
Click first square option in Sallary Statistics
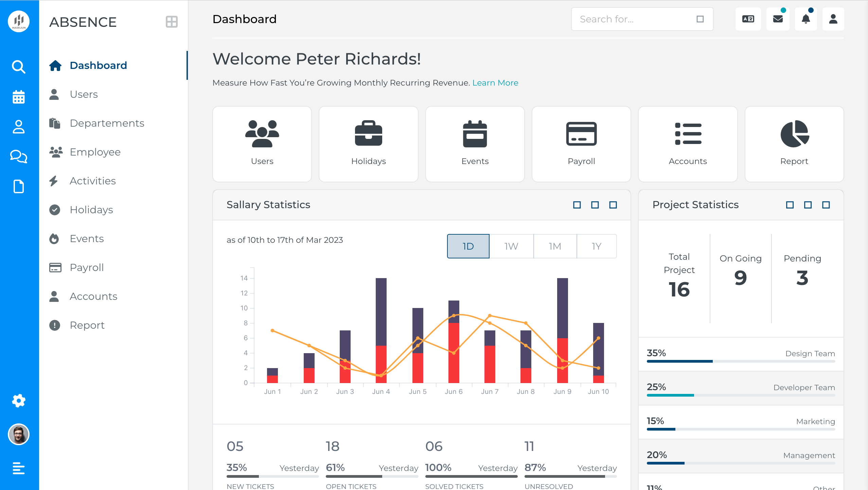577,205
